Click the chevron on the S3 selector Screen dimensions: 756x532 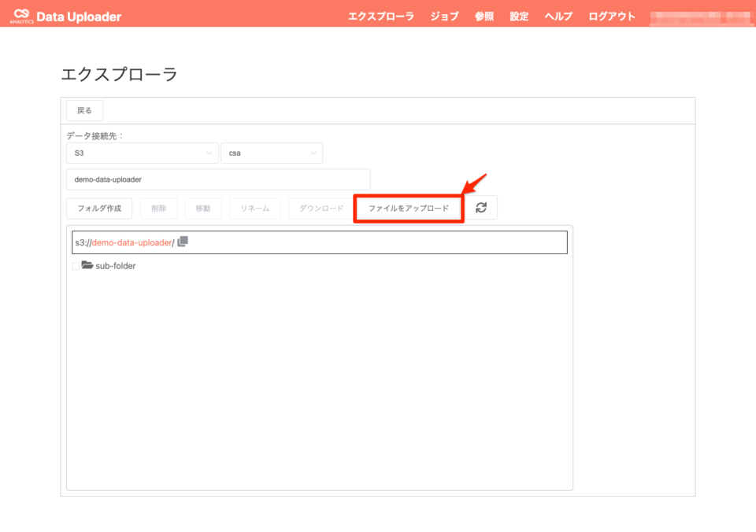click(x=209, y=153)
